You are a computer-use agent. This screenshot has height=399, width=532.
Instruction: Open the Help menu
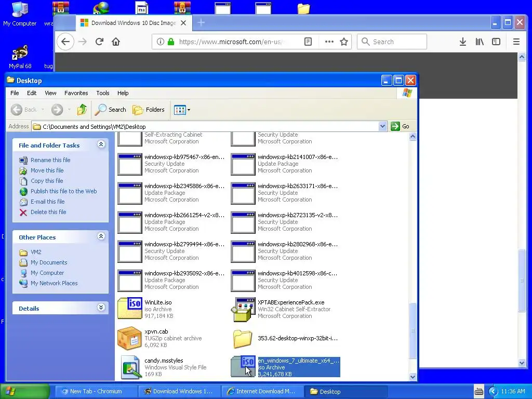[123, 93]
